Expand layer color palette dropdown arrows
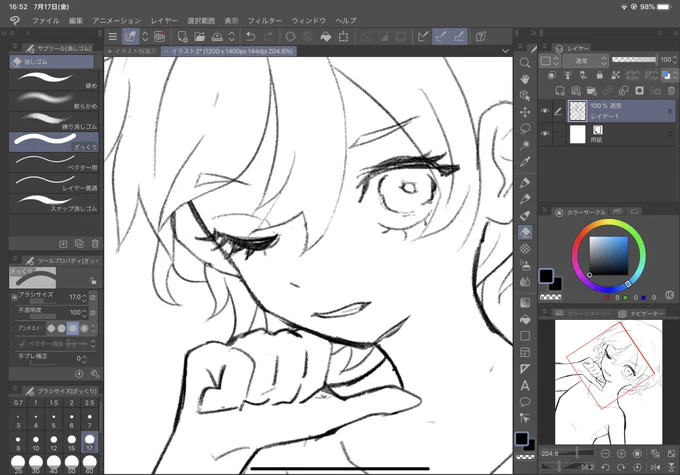Viewport: 680px width, 475px height. click(x=675, y=75)
